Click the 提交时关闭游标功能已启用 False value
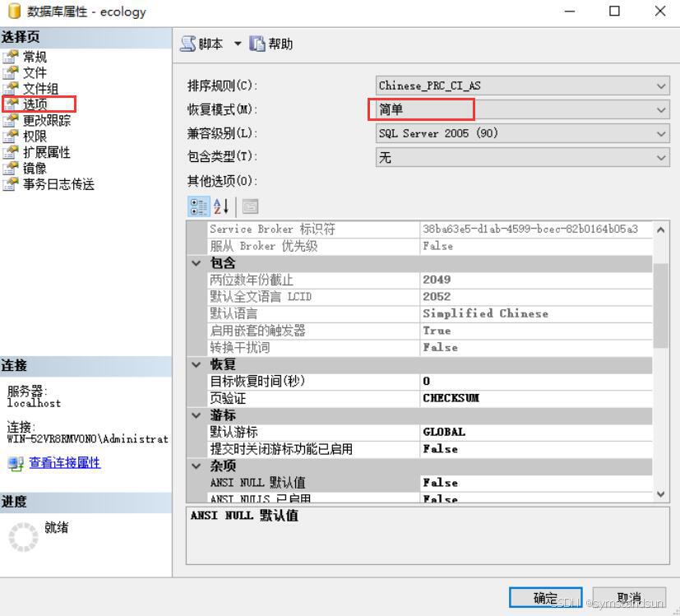Viewport: 680px width, 616px height. click(536, 449)
